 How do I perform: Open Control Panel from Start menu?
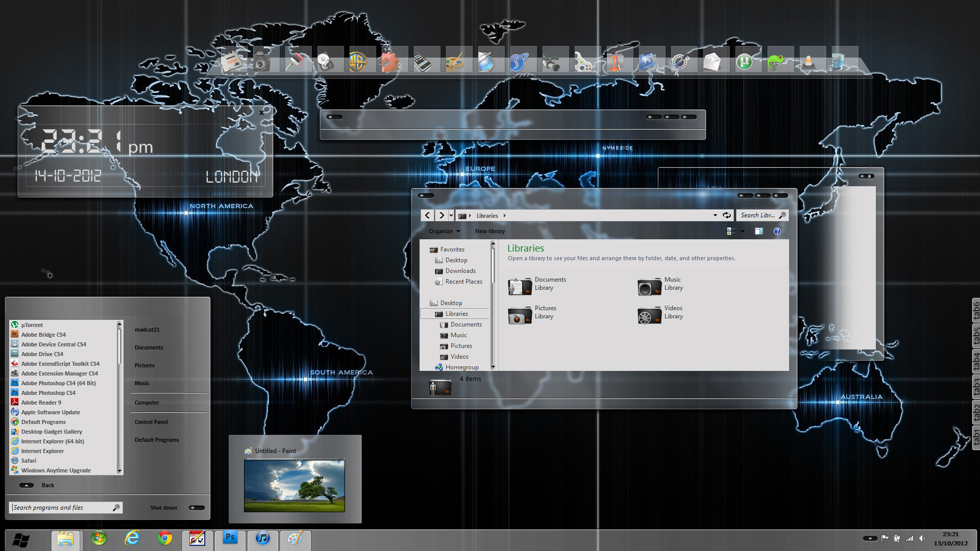(151, 422)
